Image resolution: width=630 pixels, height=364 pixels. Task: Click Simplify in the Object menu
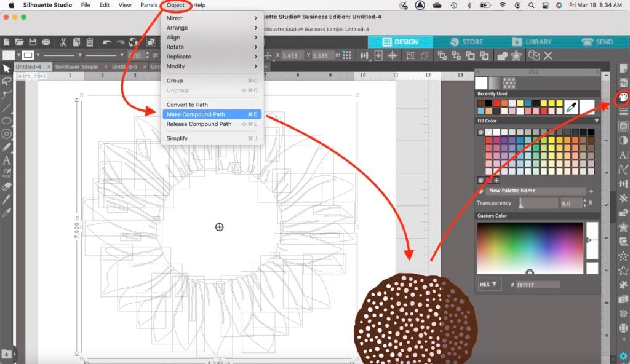click(212, 138)
